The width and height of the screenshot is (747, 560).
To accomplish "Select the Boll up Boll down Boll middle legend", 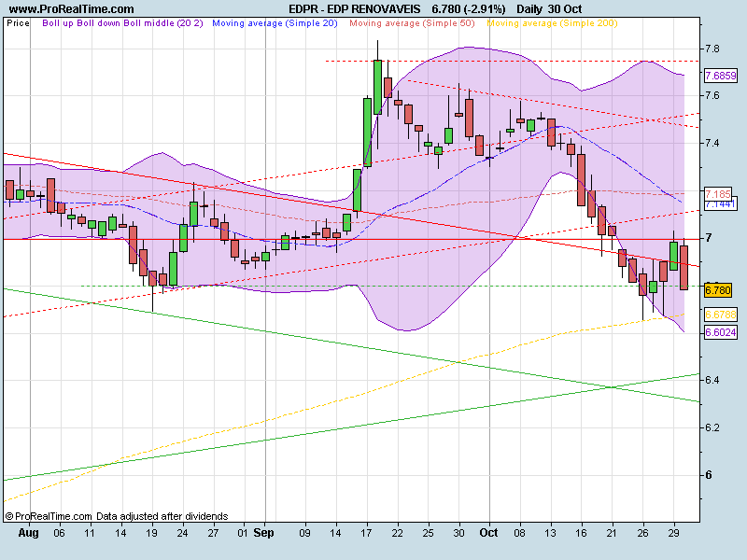I will [x=123, y=22].
